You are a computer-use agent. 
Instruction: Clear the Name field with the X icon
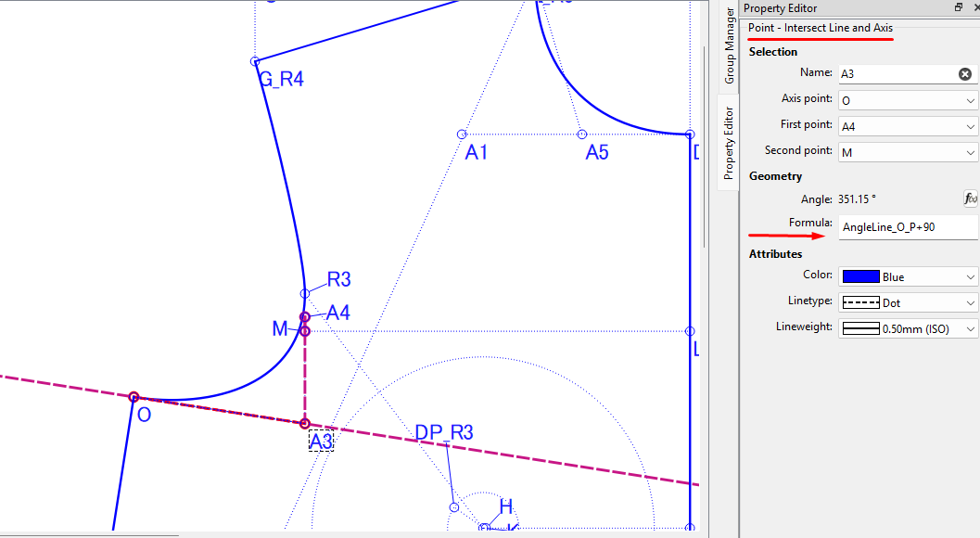pos(964,74)
